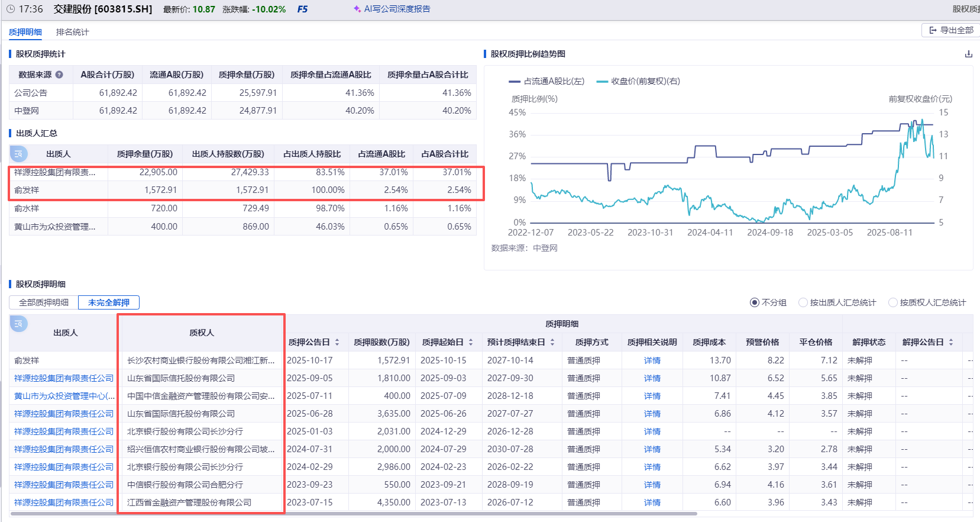Sort by 质押公告日 column arrows
980x522 pixels.
pos(337,342)
